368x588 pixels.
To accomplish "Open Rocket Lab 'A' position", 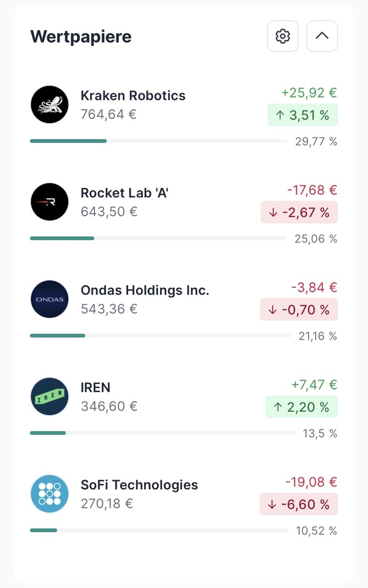I will pyautogui.click(x=125, y=193).
